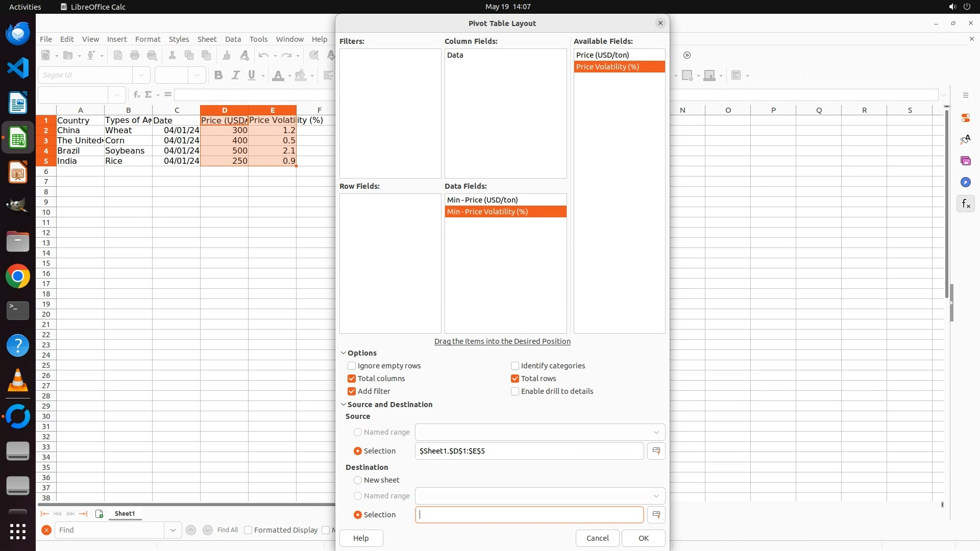
Task: Open the Sheet menu
Action: 207,39
